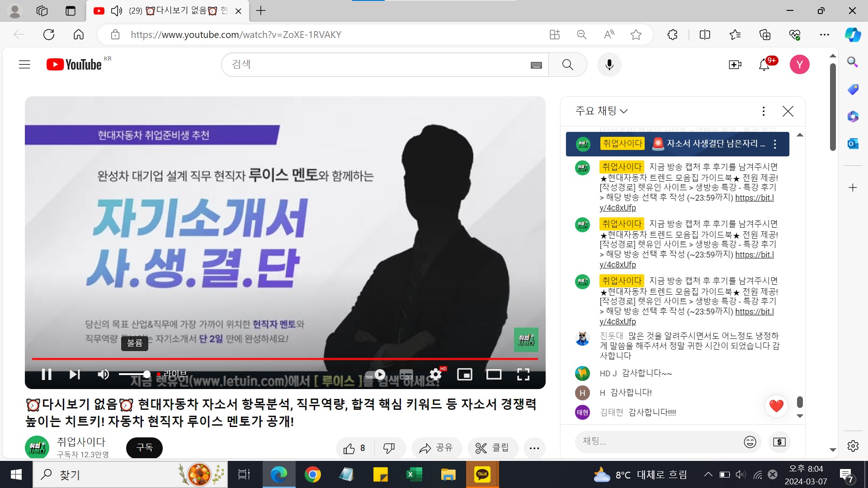This screenshot has width=868, height=488.
Task: Add this page to favorites star
Action: tap(636, 34)
